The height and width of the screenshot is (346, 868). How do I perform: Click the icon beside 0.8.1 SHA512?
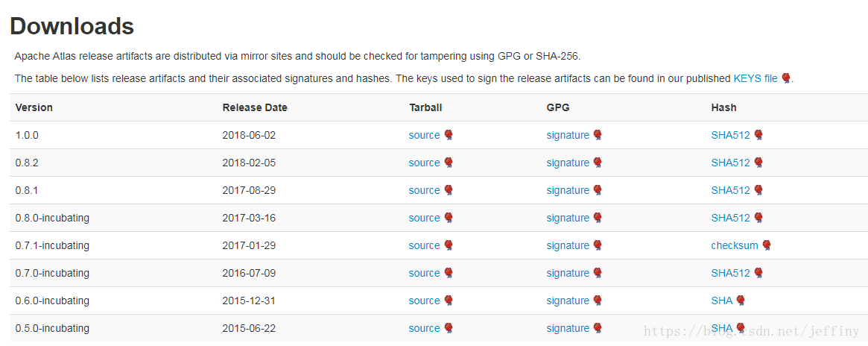click(758, 190)
